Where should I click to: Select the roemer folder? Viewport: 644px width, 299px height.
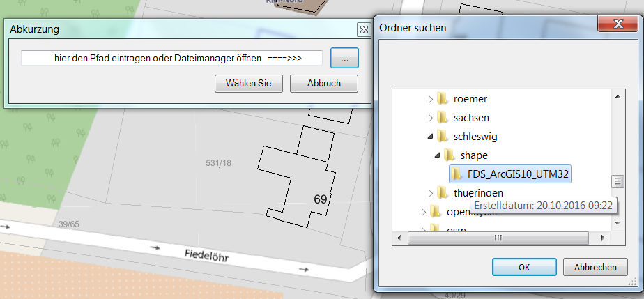[x=470, y=99]
